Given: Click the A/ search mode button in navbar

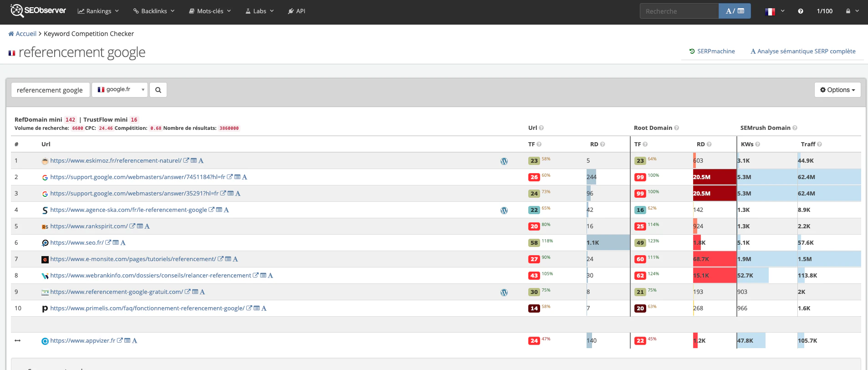Looking at the screenshot, I should point(735,11).
